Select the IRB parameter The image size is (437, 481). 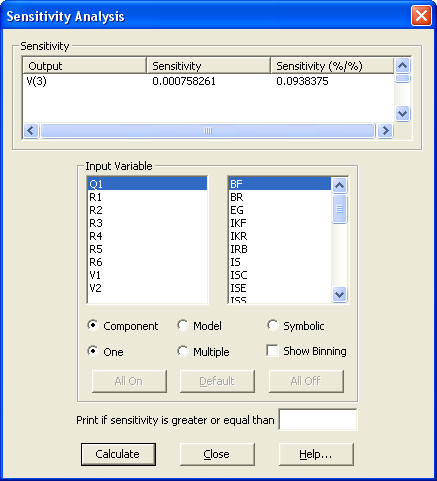[x=280, y=249]
